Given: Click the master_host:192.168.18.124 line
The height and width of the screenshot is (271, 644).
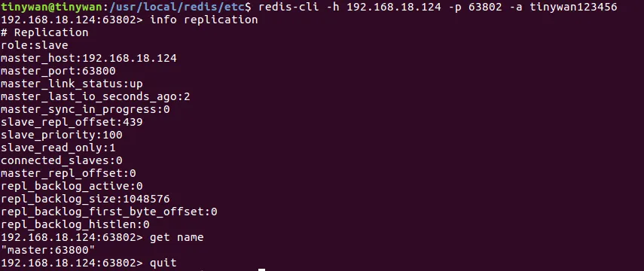Looking at the screenshot, I should pyautogui.click(x=89, y=58).
